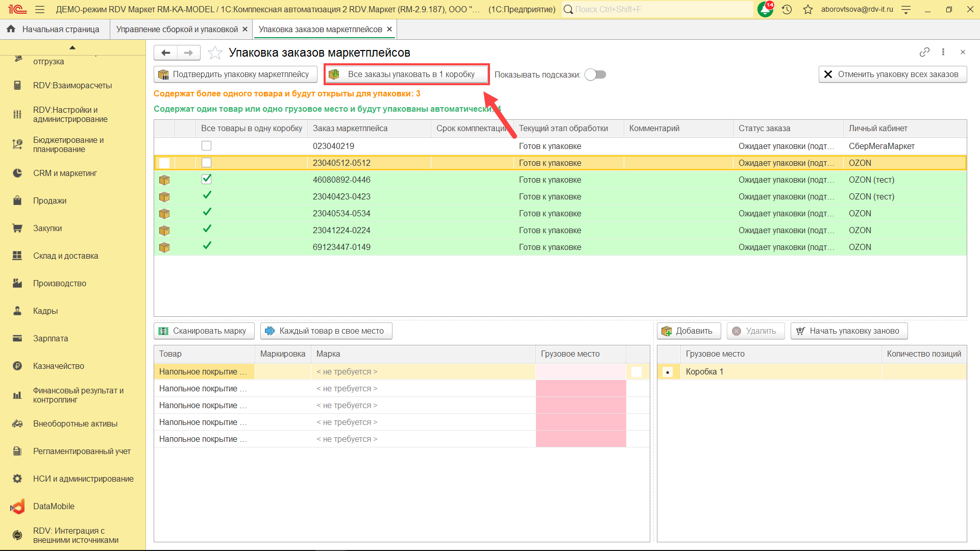Add this form to favorites star
The width and height of the screenshot is (980, 551).
point(215,53)
